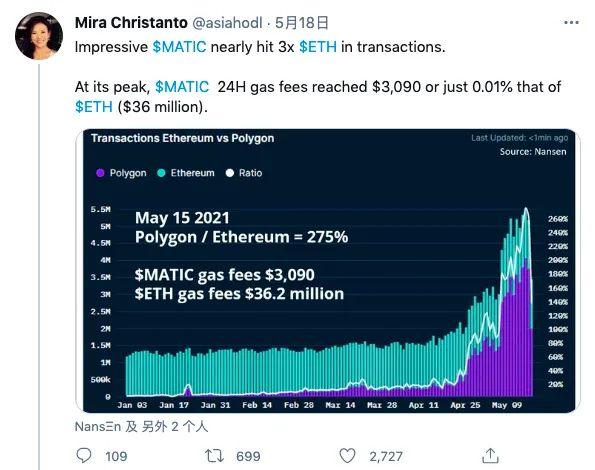Click the 699 retweet count

[248, 456]
